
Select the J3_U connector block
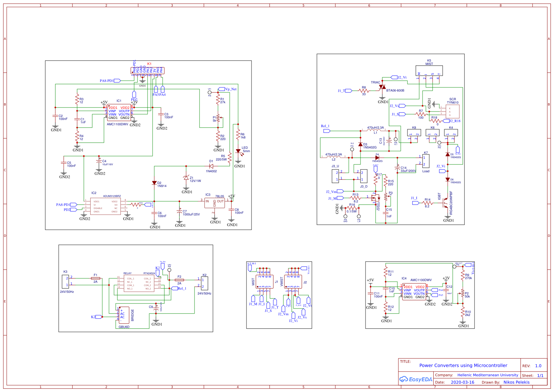[x=335, y=176]
